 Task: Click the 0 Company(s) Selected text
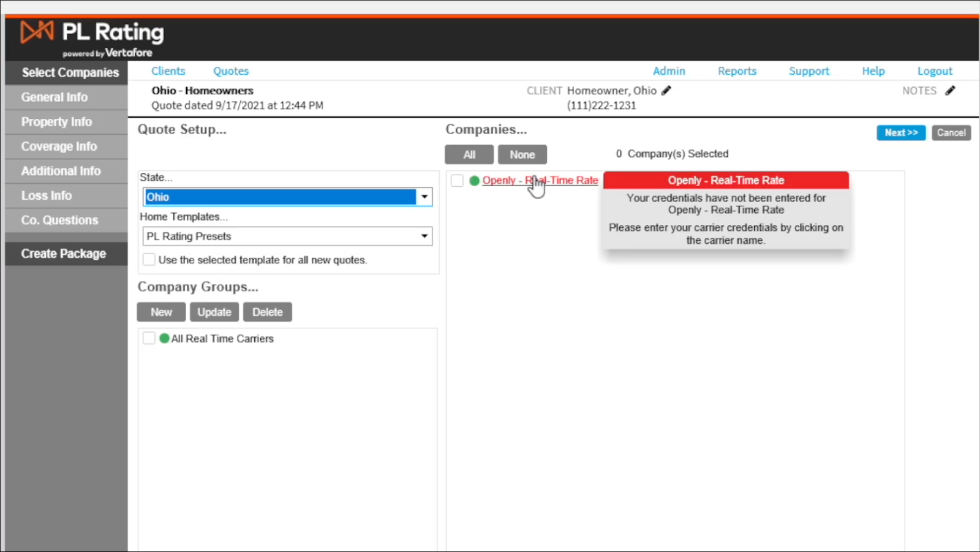tap(672, 154)
